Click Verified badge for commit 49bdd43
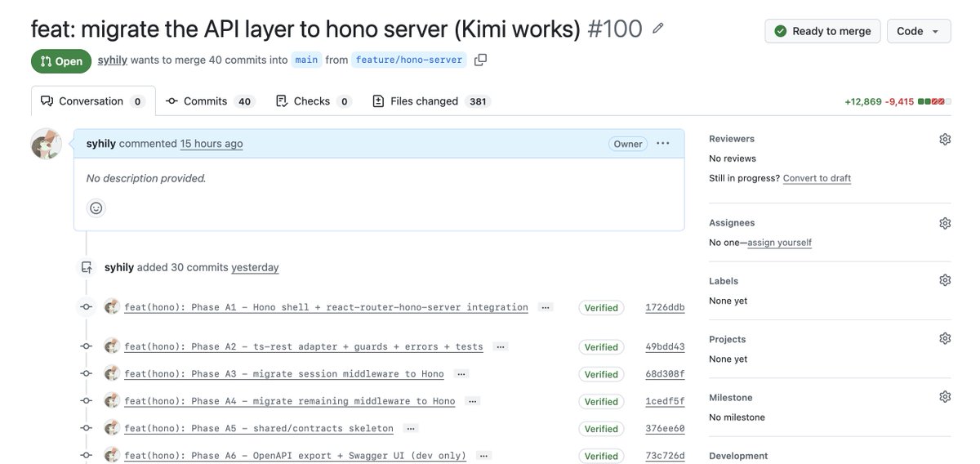The image size is (980, 464). click(601, 347)
